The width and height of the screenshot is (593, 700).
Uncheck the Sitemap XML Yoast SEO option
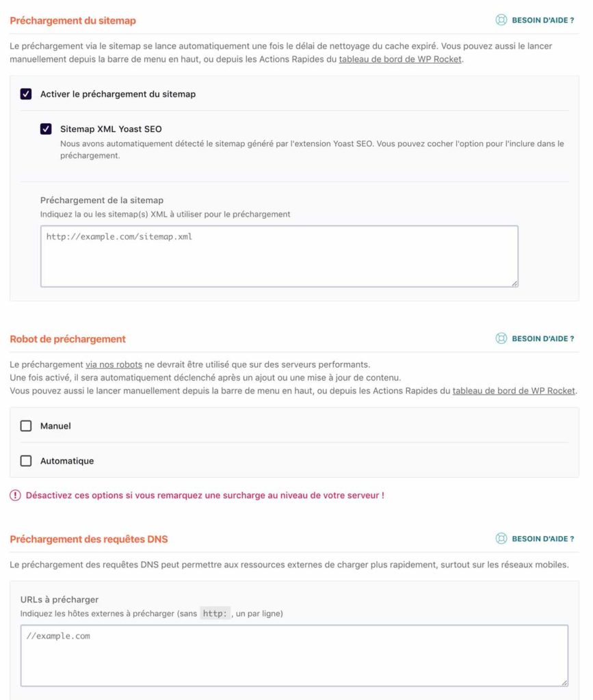[x=46, y=129]
